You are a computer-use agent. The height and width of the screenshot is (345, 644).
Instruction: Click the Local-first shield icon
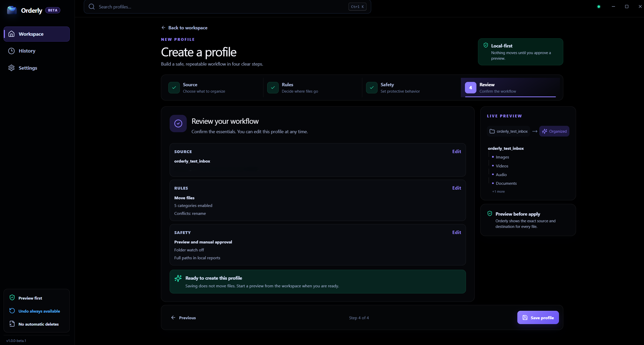(x=486, y=45)
